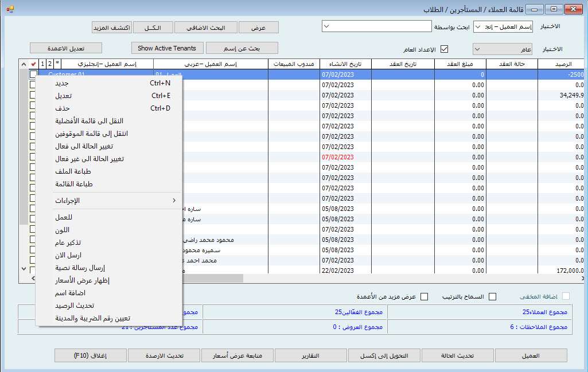Click the up arrow above the vertical scrollbar
The width and height of the screenshot is (588, 372).
click(x=24, y=64)
